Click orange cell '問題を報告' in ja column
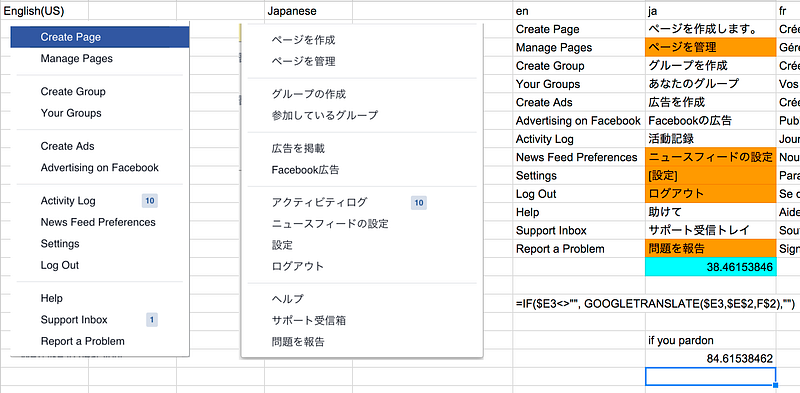Screen dimensions: 800x393 (x=711, y=249)
